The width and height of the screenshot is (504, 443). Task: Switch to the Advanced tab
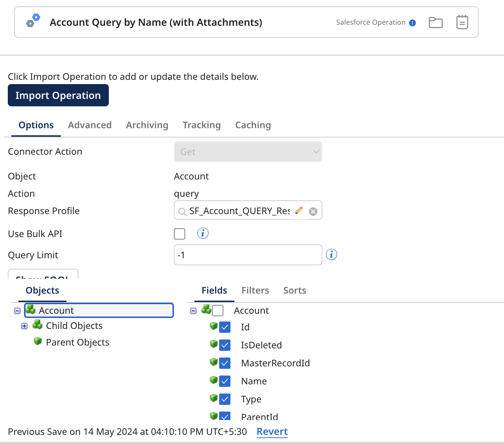tap(90, 125)
